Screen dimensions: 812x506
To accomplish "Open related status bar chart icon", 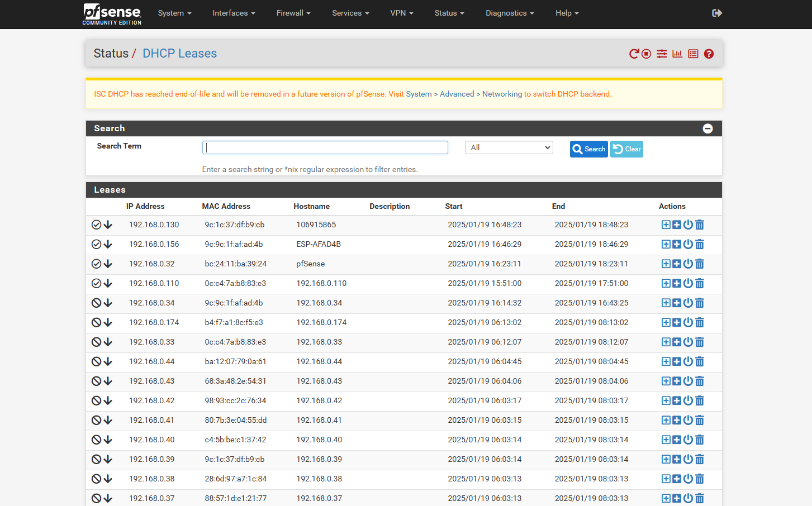I will point(677,54).
